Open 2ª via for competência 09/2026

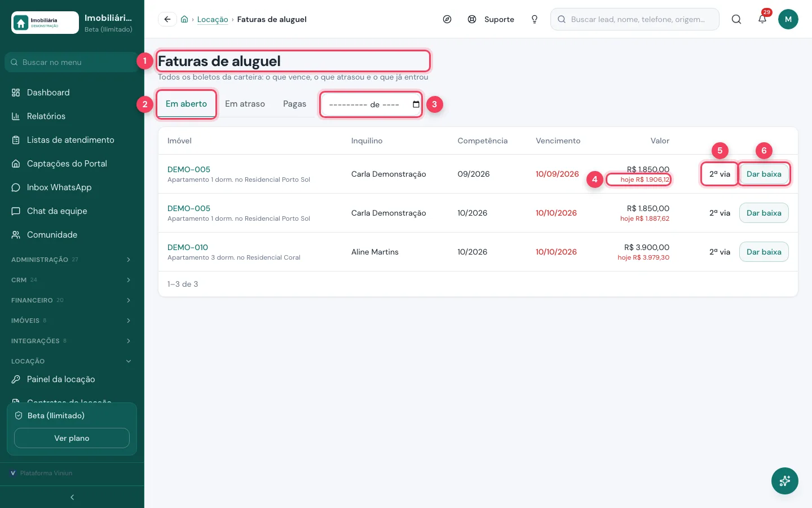tap(720, 174)
